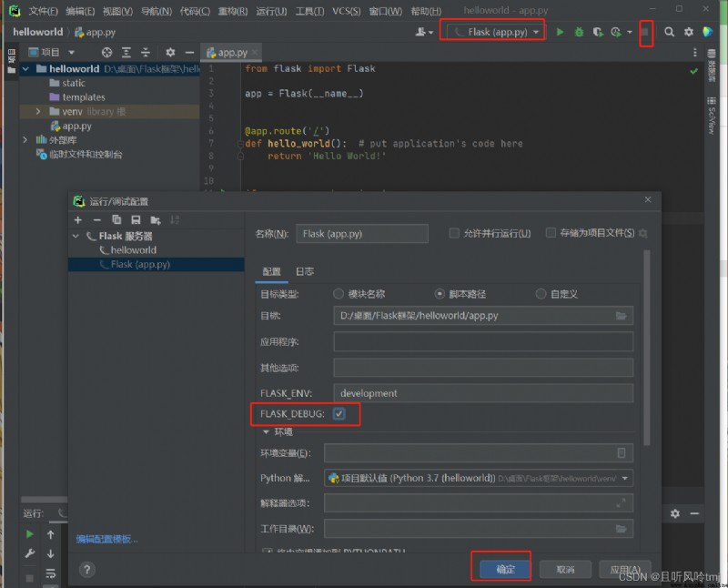Viewport: 728px width, 588px height.
Task: Edit environment variables list icon
Action: point(622,453)
